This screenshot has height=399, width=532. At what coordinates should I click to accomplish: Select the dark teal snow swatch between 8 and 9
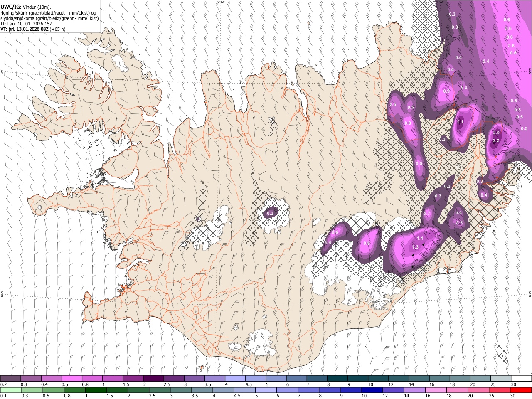coord(337,379)
